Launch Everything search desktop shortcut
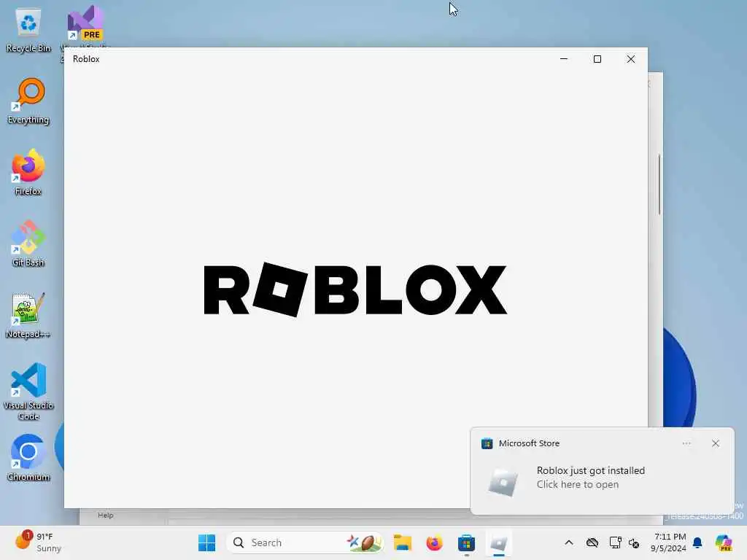Screen dimensions: 747x560 (28, 101)
